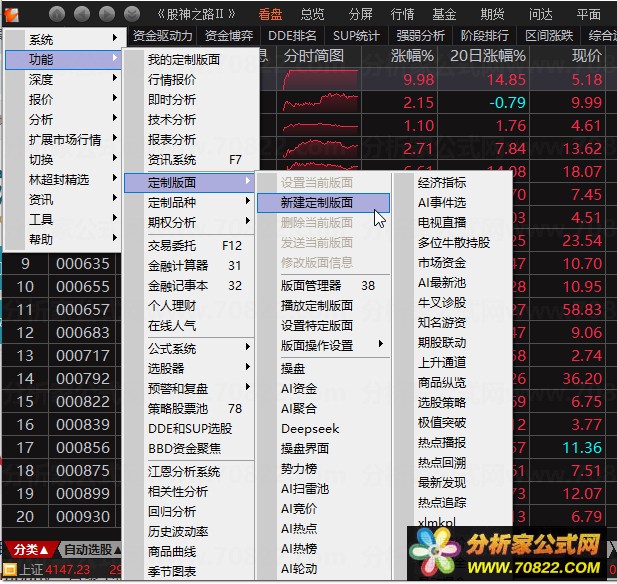Click the round forward-arrow toolbar button
Image resolution: width=617 pixels, height=584 pixels.
click(107, 14)
